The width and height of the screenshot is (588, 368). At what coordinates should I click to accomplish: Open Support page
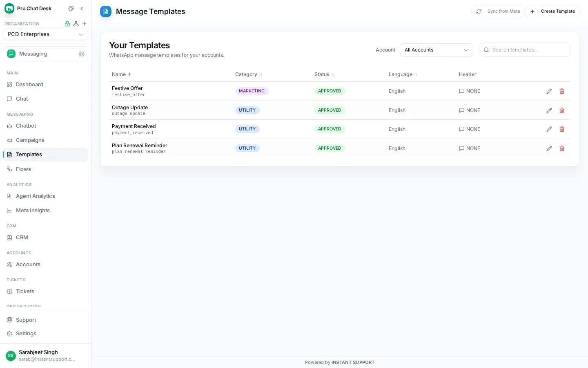click(x=45, y=320)
